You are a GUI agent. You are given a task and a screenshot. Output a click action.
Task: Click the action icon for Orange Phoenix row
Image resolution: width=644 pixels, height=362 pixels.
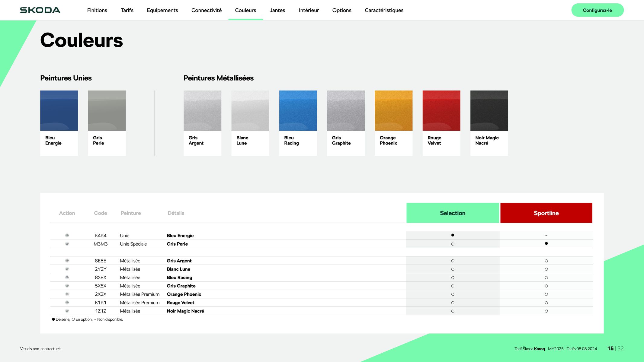tap(67, 294)
